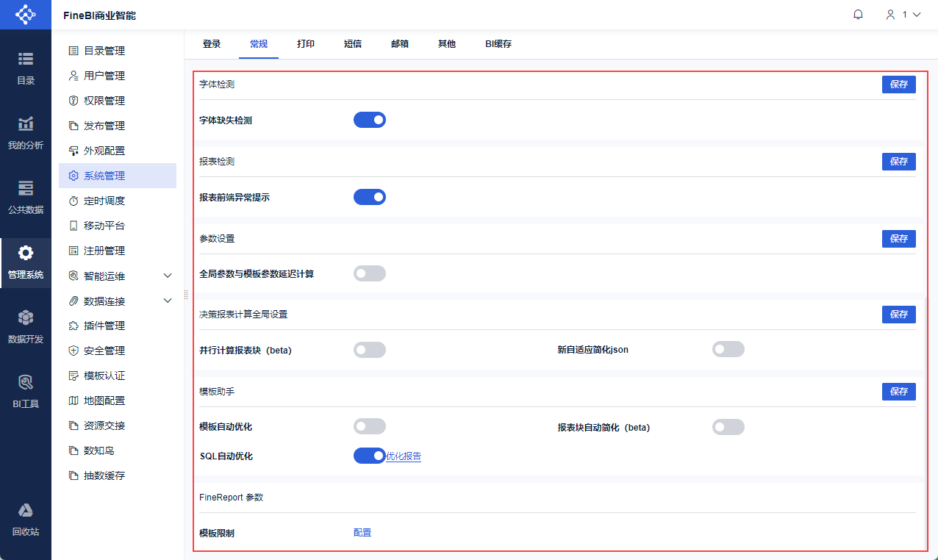Open the 回收站 recycle bin
The height and width of the screenshot is (560, 938).
[26, 520]
